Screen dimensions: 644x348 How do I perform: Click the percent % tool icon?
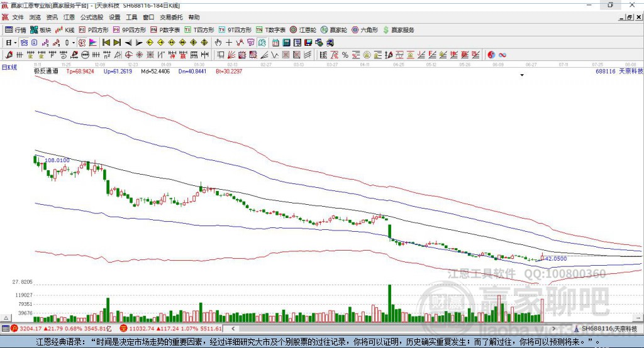[x=345, y=55]
